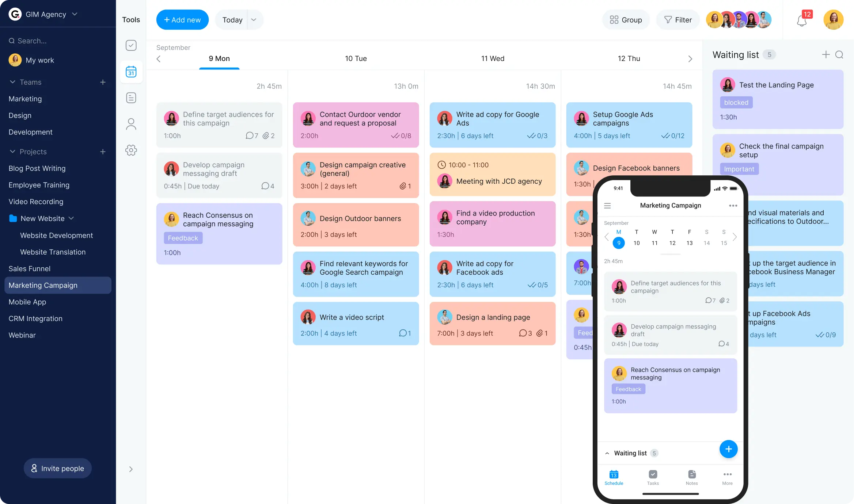Click the next week navigation arrow

point(690,59)
